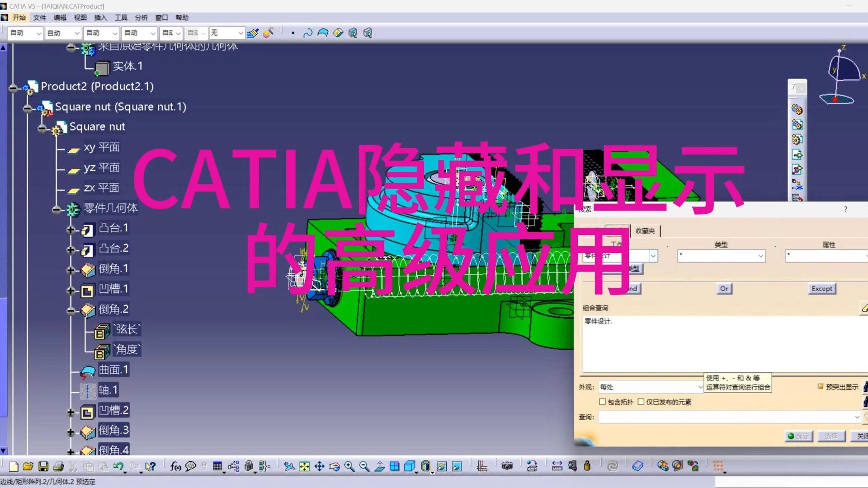Image resolution: width=868 pixels, height=488 pixels.
Task: Click the search dialog ? help button
Action: coord(845,209)
